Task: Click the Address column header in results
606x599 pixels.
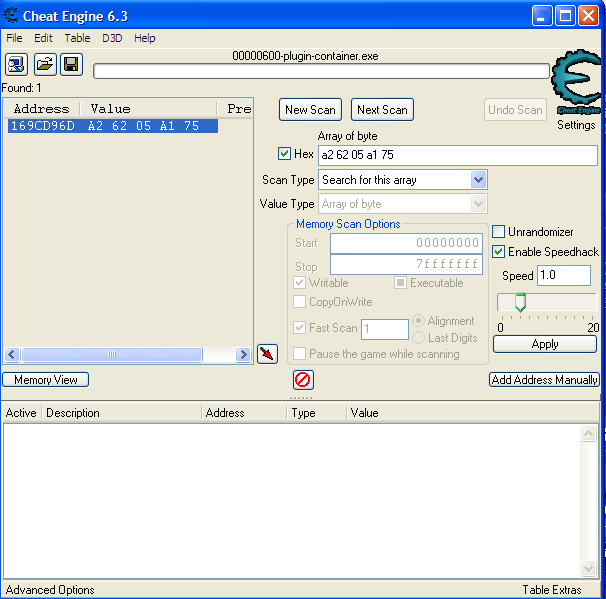Action: tap(42, 109)
